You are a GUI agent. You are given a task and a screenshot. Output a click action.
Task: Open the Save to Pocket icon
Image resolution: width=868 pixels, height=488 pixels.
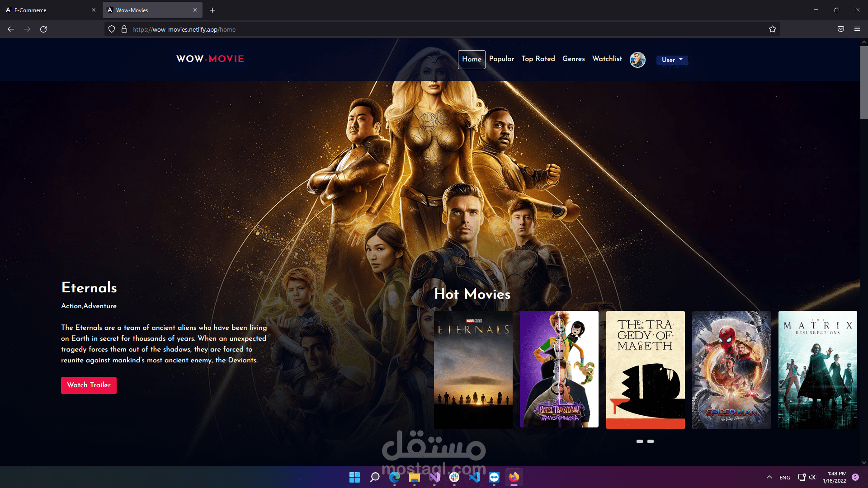click(x=841, y=29)
